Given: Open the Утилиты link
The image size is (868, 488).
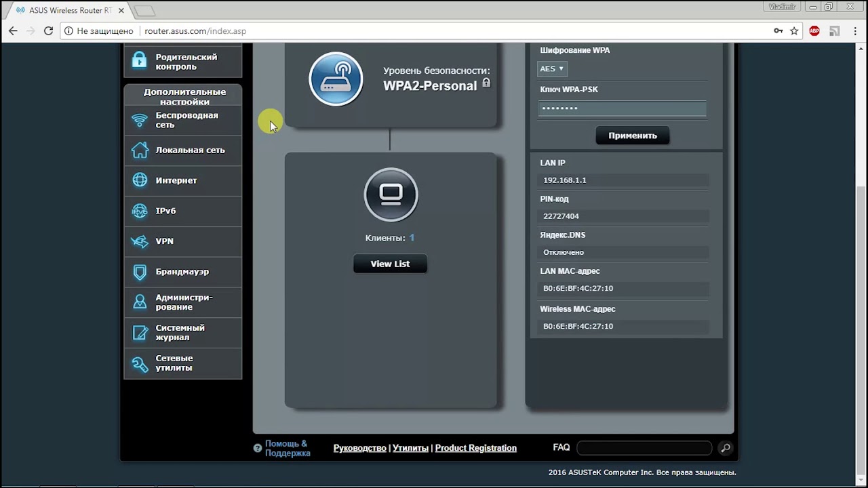Looking at the screenshot, I should pos(410,448).
